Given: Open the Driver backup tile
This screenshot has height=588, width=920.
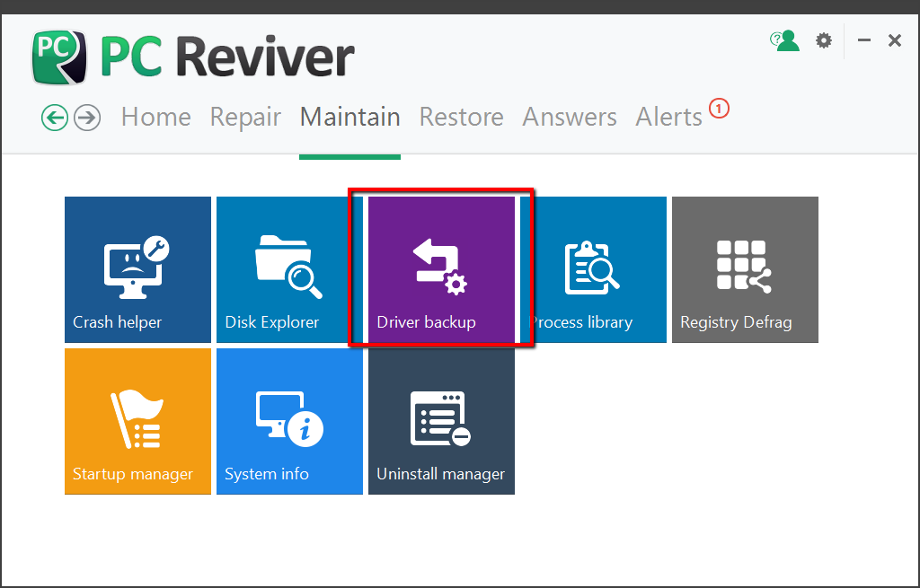Looking at the screenshot, I should tap(441, 269).
